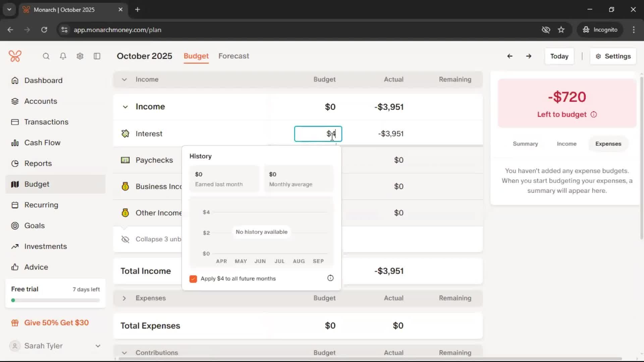Click the Free trial progress bar
Viewport: 644px width, 362px height.
[x=55, y=300]
